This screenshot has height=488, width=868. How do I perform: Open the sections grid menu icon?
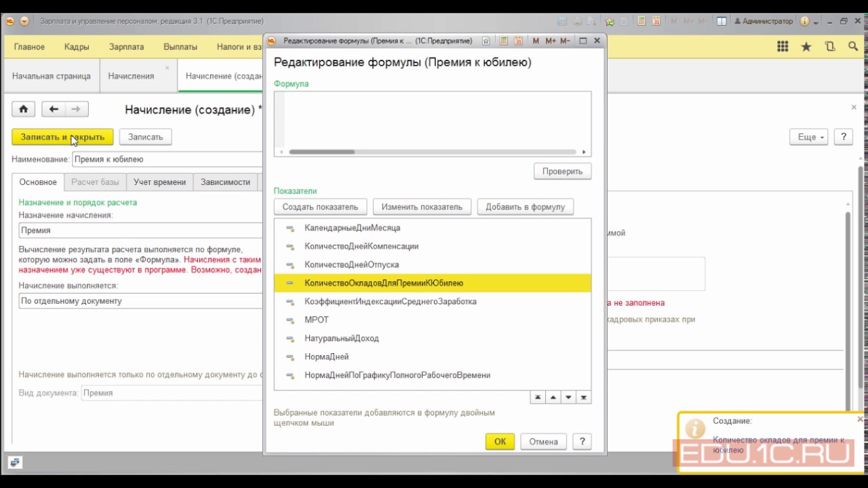(783, 46)
